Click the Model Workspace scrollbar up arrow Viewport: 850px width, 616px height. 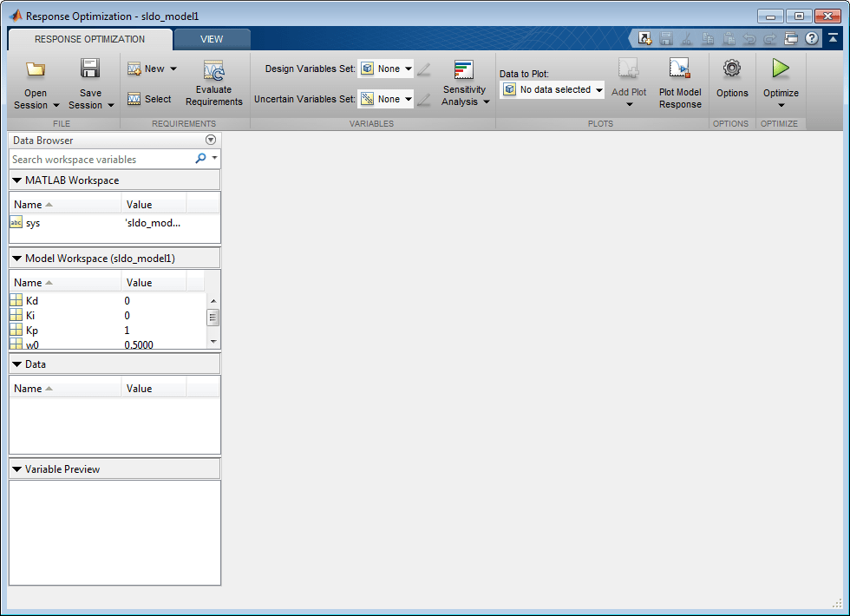click(x=213, y=301)
